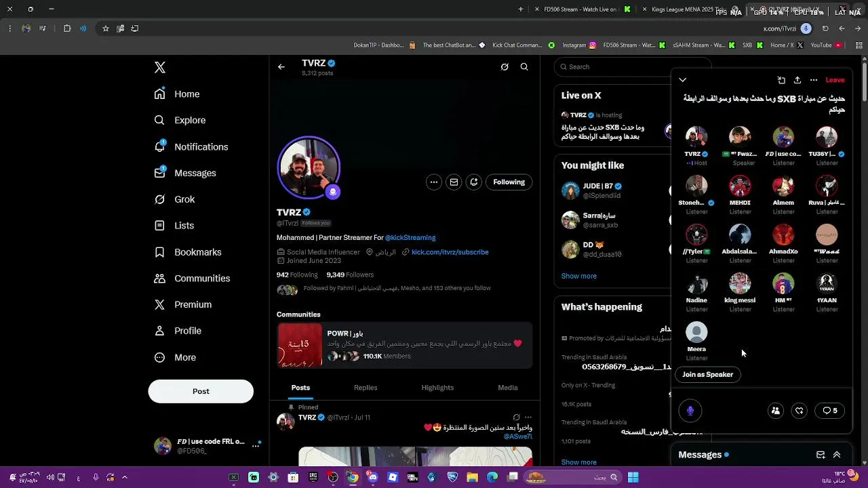Toggle the Space microphone button
Viewport: 868px width, 488px height.
tap(690, 411)
